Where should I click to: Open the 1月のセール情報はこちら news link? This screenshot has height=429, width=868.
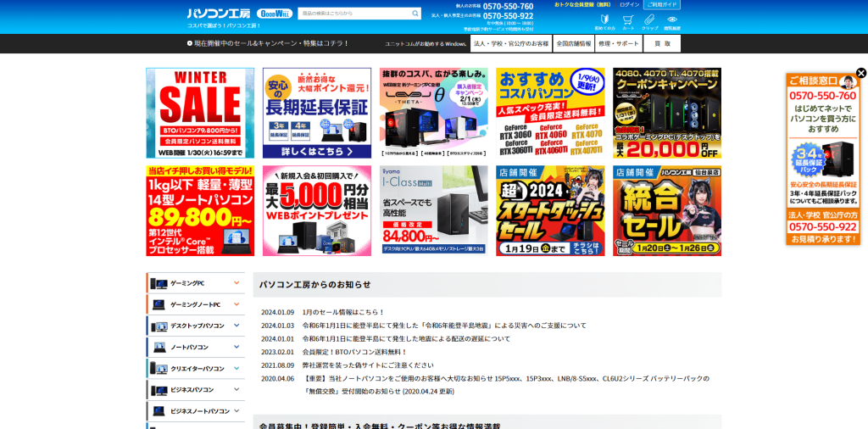[x=343, y=312]
